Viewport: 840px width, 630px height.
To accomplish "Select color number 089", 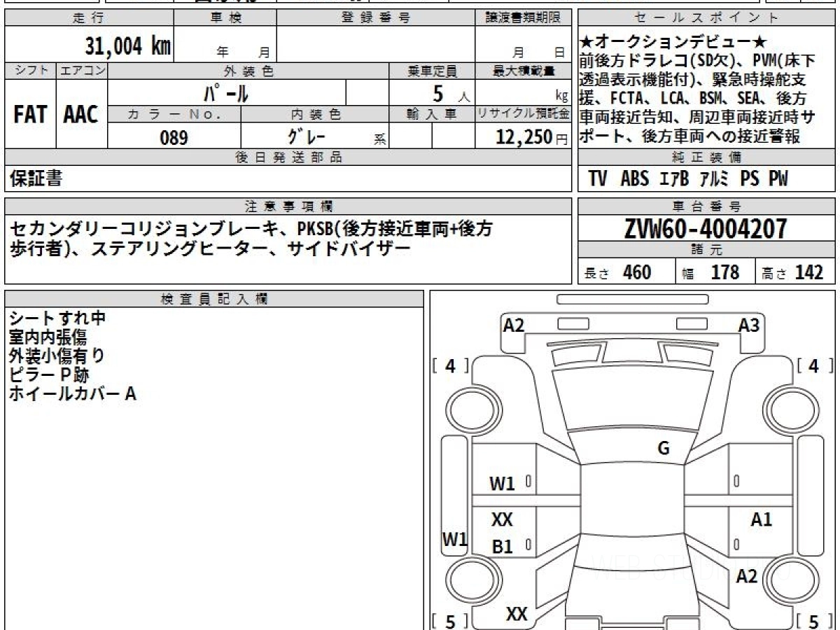I will 174,138.
